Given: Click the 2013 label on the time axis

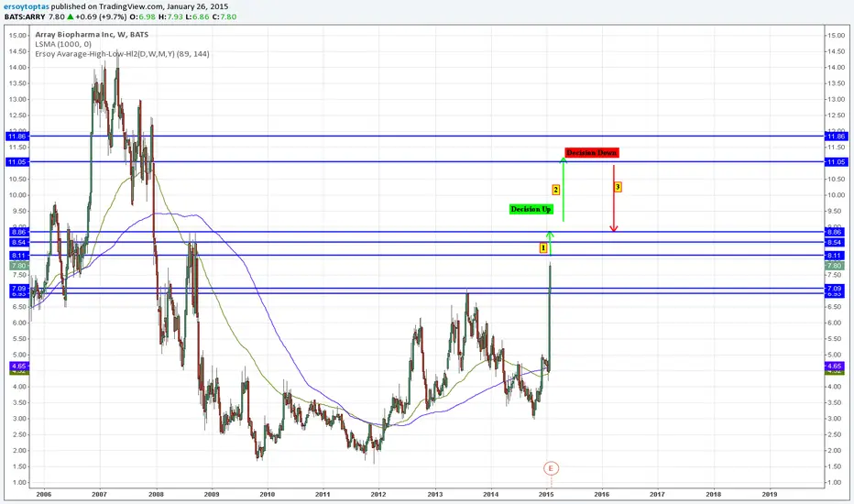Looking at the screenshot, I should point(434,494).
